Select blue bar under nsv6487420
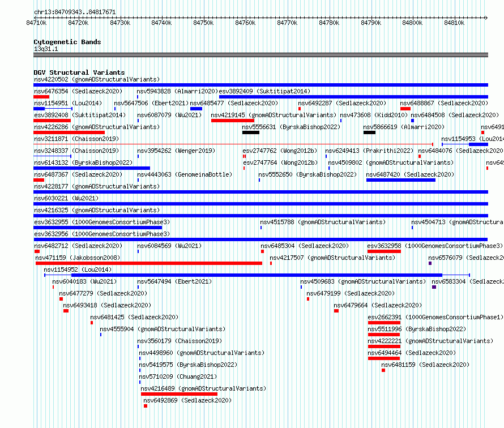Viewport: 504px width, 428px height. click(401, 180)
